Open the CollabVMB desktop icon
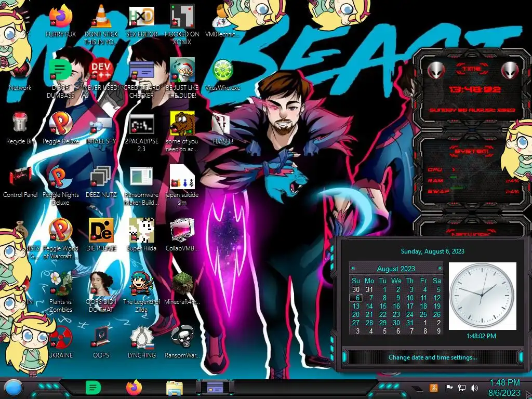This screenshot has height=399, width=532. click(x=182, y=231)
